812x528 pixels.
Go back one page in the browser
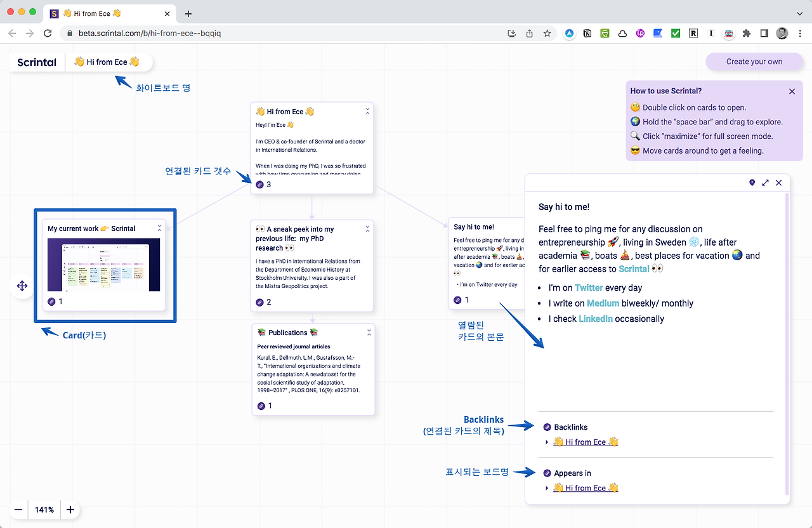click(12, 34)
